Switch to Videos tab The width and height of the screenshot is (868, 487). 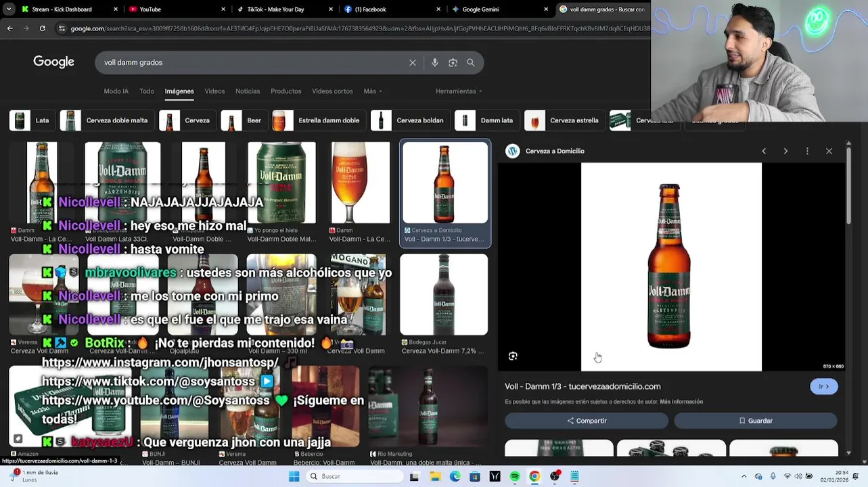(214, 91)
